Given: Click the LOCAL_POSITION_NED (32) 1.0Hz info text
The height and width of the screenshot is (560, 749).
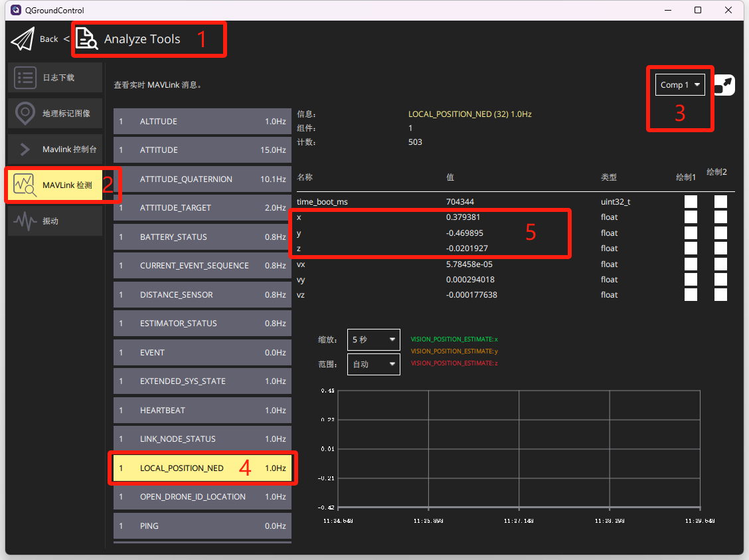Looking at the screenshot, I should click(x=470, y=114).
